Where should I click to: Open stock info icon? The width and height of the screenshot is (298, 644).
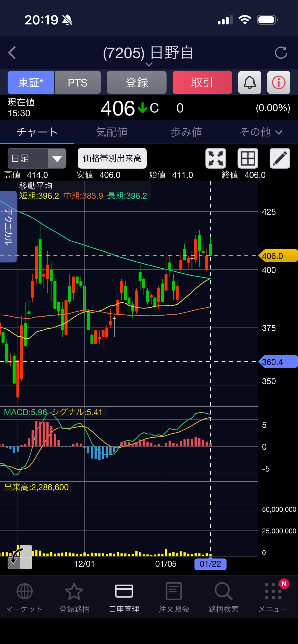point(278,82)
